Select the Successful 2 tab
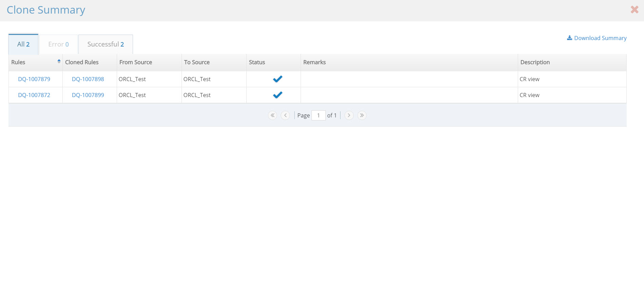 click(106, 44)
